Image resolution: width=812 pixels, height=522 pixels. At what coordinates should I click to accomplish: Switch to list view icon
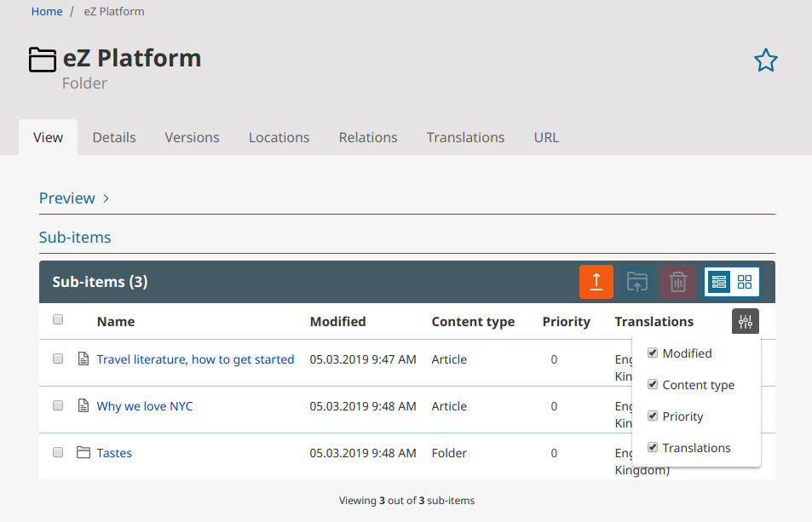[x=719, y=282]
